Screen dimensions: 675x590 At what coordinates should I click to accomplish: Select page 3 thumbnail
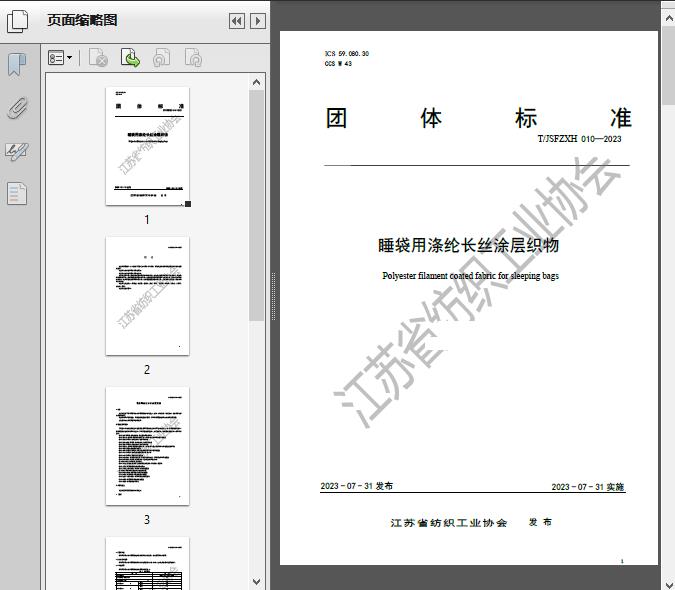(x=147, y=446)
